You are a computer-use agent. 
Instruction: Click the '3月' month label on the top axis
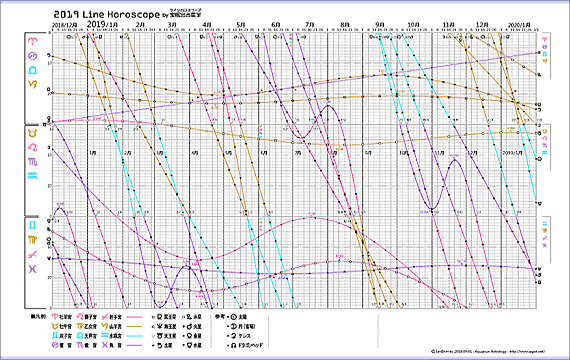pos(172,24)
